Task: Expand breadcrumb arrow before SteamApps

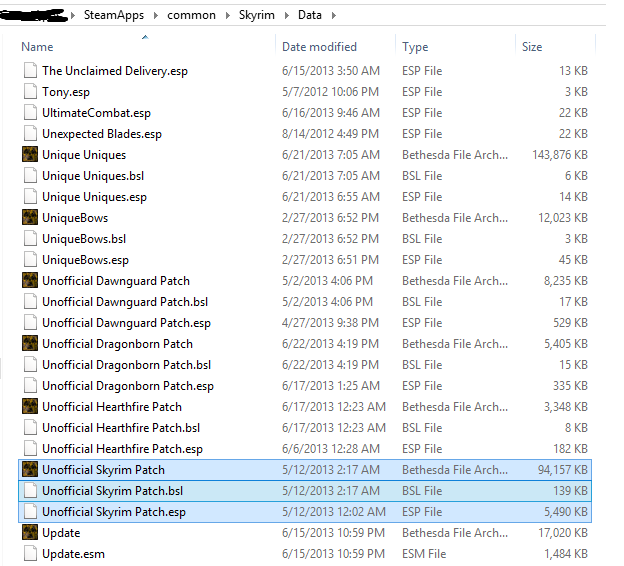Action: [x=73, y=15]
